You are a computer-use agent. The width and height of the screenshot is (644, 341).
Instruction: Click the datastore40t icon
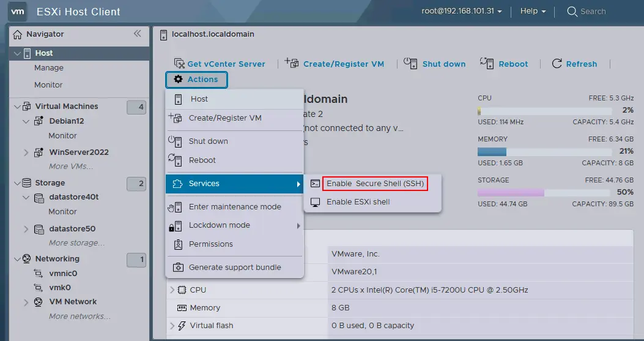pyautogui.click(x=39, y=198)
